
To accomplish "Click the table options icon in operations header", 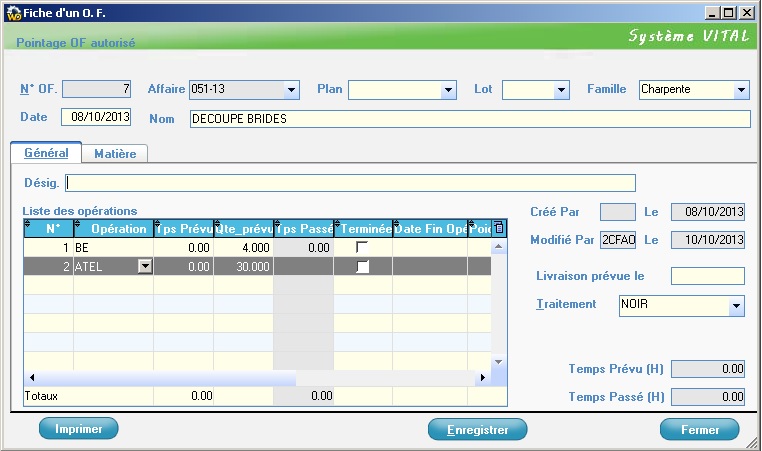I will click(x=500, y=229).
